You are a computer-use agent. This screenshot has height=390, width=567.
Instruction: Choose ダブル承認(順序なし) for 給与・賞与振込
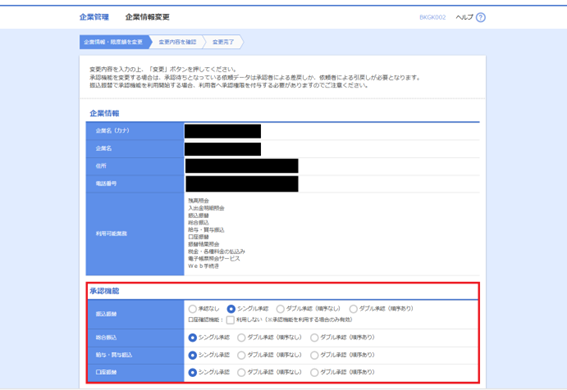(241, 355)
